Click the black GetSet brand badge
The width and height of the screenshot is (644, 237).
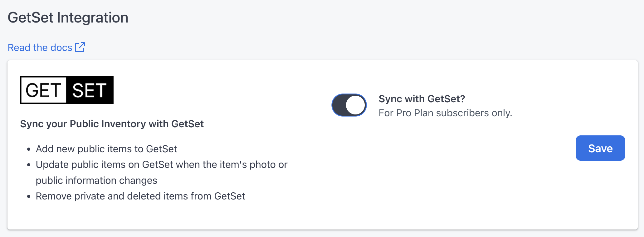[x=66, y=90]
